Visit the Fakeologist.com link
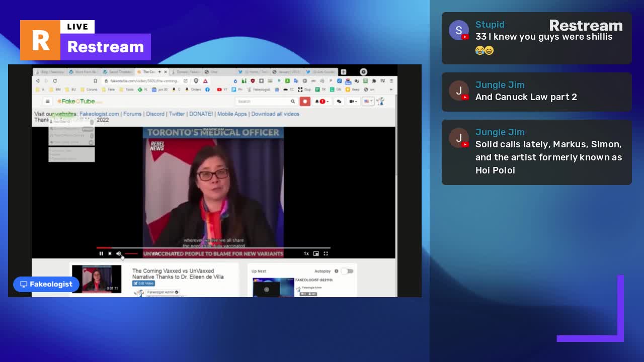The image size is (644, 362). pos(99,114)
